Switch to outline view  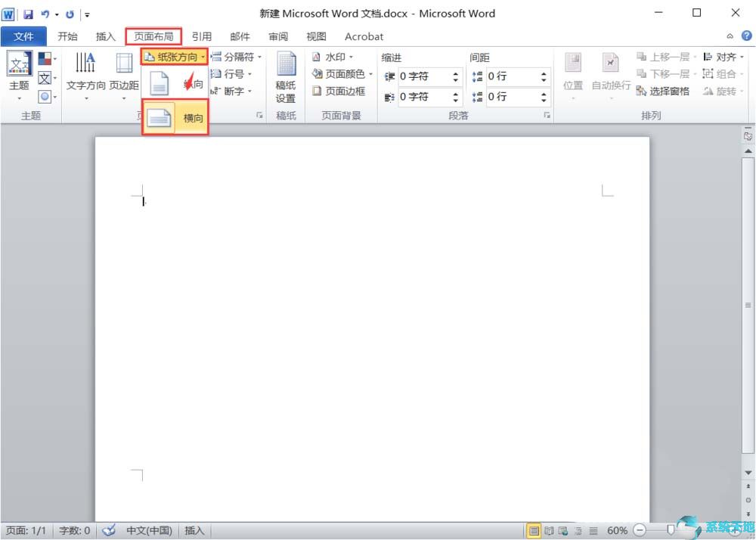578,530
